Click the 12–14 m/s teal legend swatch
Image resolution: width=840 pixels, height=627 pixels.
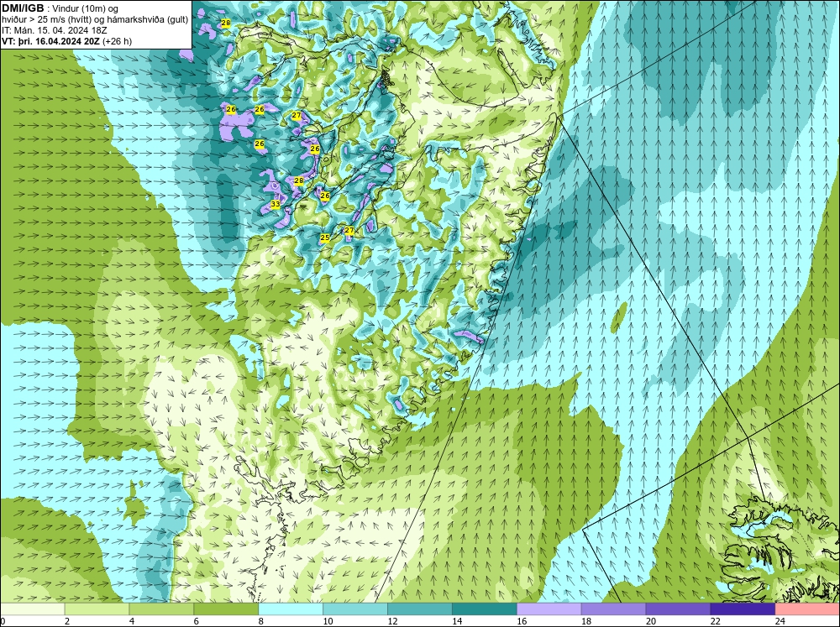coord(420,609)
